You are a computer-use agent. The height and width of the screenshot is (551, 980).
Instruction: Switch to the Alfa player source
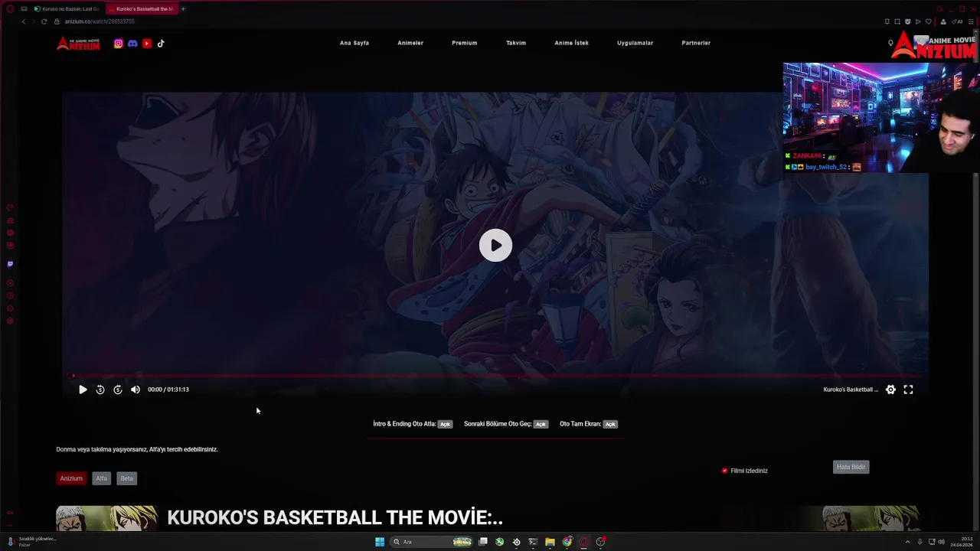[x=101, y=478]
